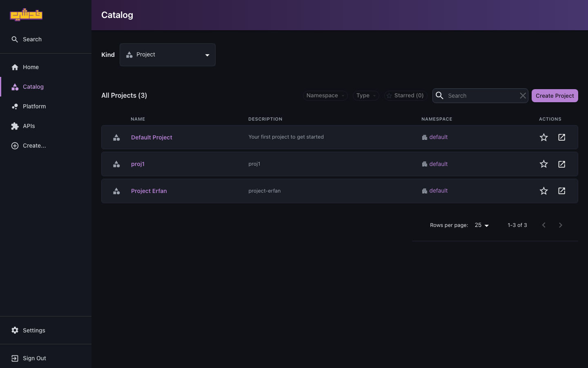This screenshot has height=368, width=588.
Task: Star the Project Erfan row
Action: point(543,191)
